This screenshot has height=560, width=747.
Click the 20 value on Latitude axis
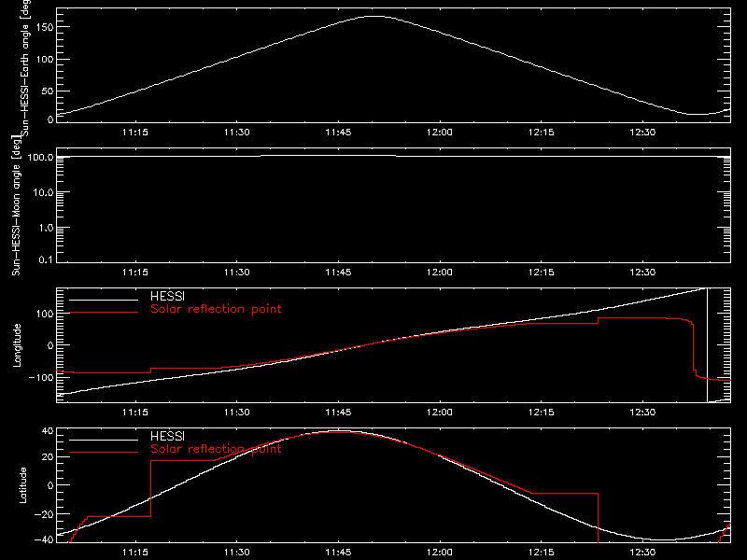(48, 456)
